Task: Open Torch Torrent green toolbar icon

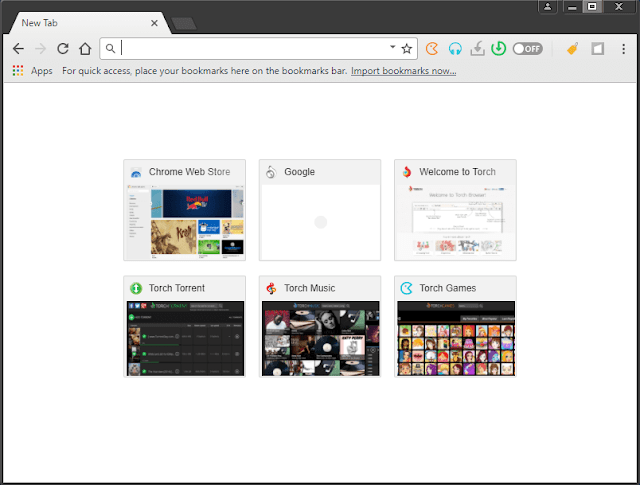Action: tap(498, 49)
